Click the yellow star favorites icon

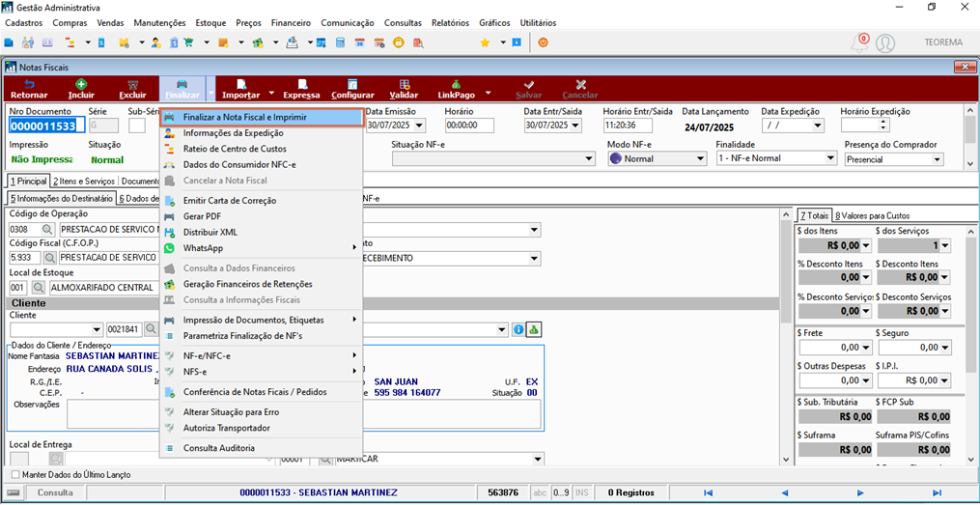point(485,42)
